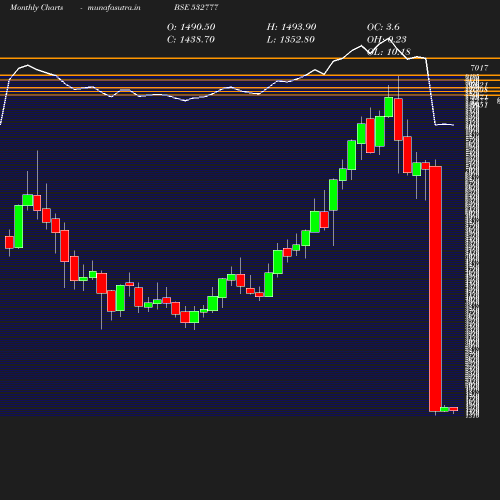Click the "7017" axis label
The width and height of the screenshot is (500, 500).
point(479,68)
